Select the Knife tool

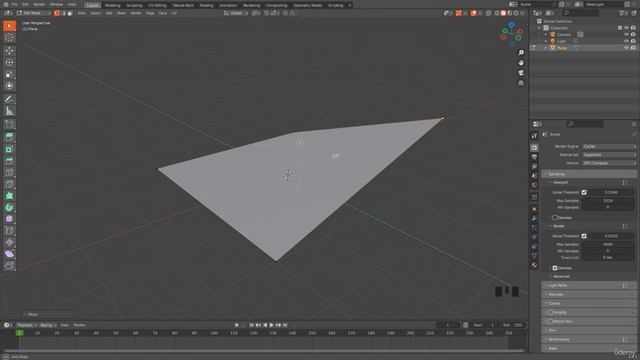point(9,184)
